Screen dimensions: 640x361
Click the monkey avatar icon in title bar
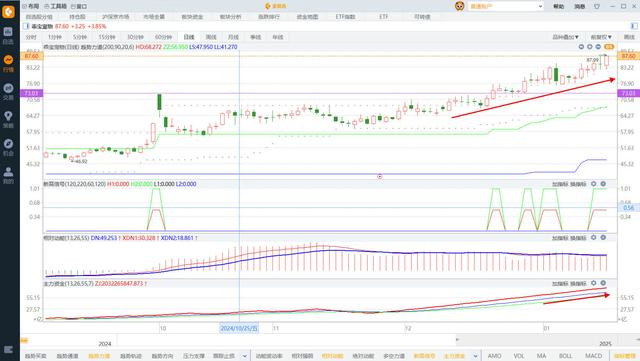460,6
